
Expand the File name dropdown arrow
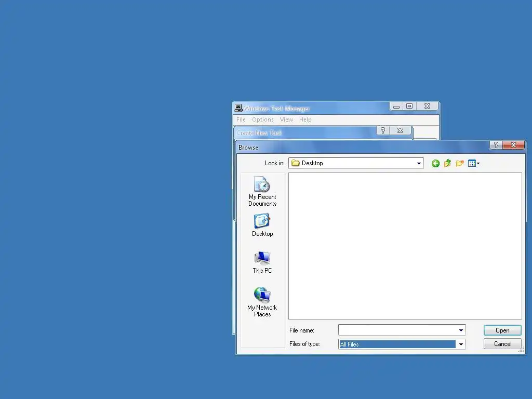(x=461, y=330)
